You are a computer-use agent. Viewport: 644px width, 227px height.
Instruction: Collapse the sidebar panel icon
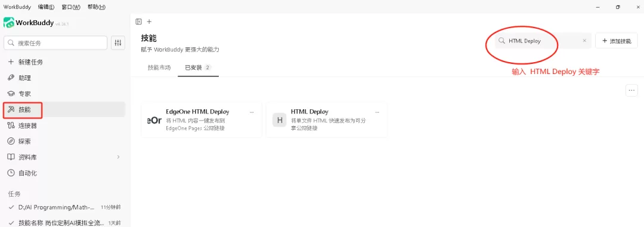pyautogui.click(x=138, y=22)
